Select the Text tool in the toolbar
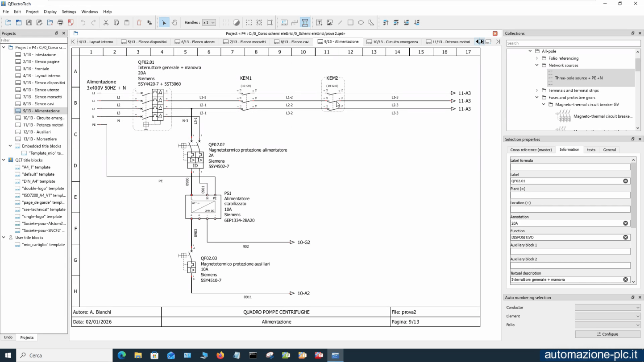The image size is (644, 362). click(320, 22)
